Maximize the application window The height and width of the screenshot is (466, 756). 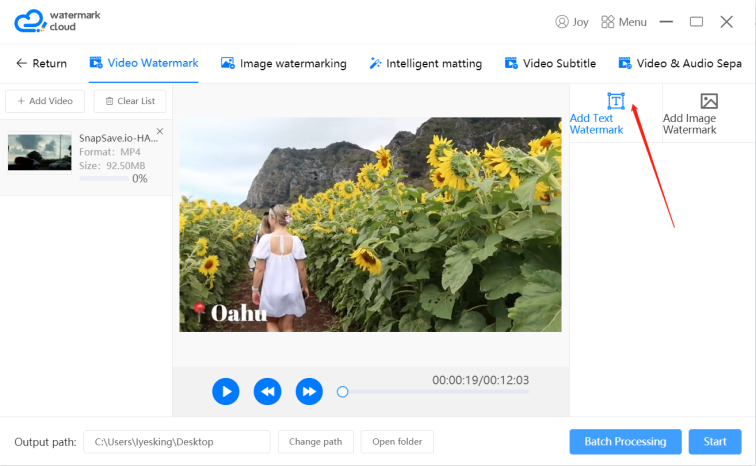696,22
